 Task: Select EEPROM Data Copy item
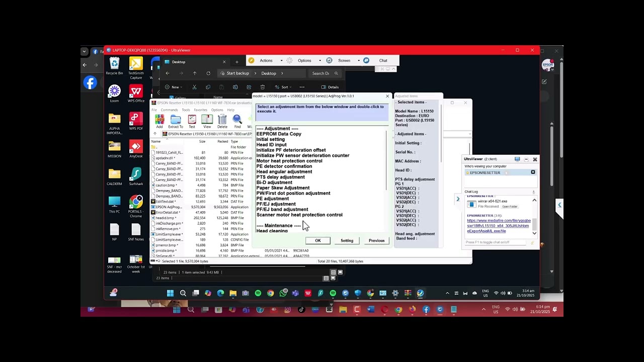coord(279,134)
